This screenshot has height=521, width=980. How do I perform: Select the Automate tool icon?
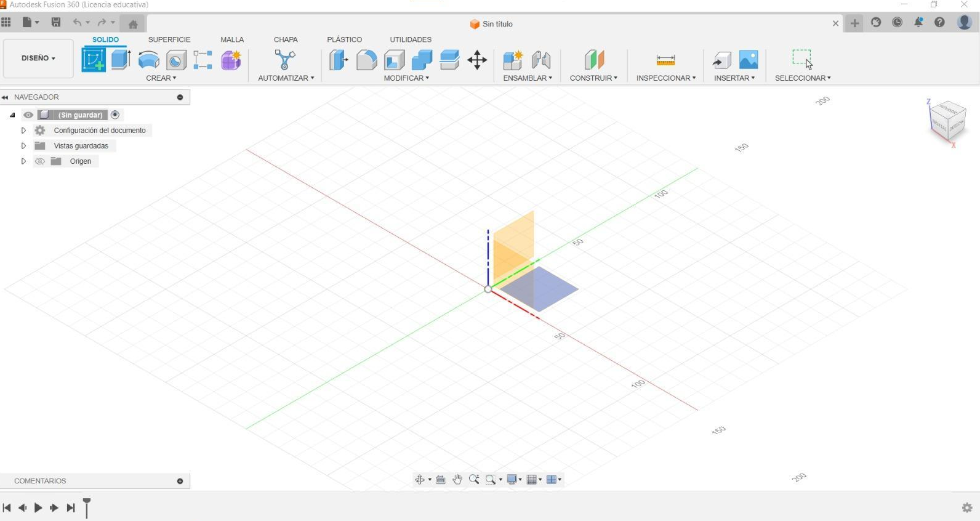pos(285,60)
